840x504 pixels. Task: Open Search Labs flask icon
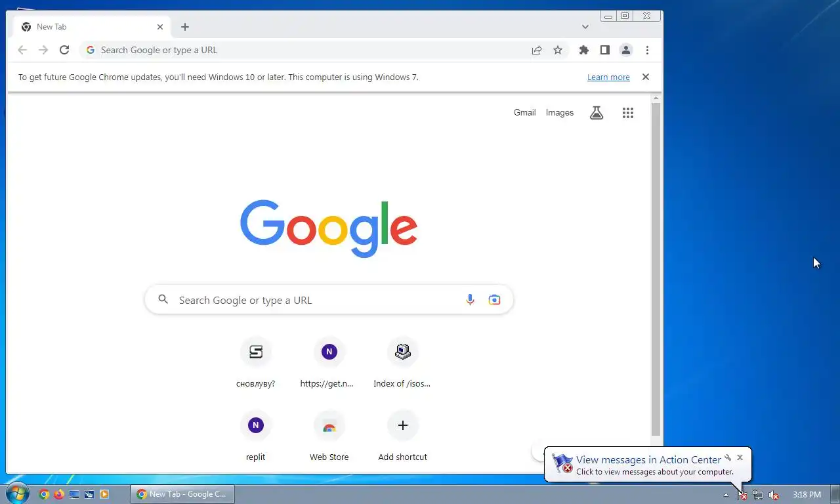(597, 113)
